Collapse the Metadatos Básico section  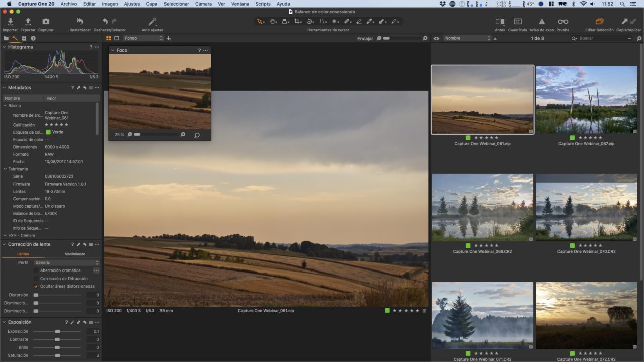(x=4, y=105)
